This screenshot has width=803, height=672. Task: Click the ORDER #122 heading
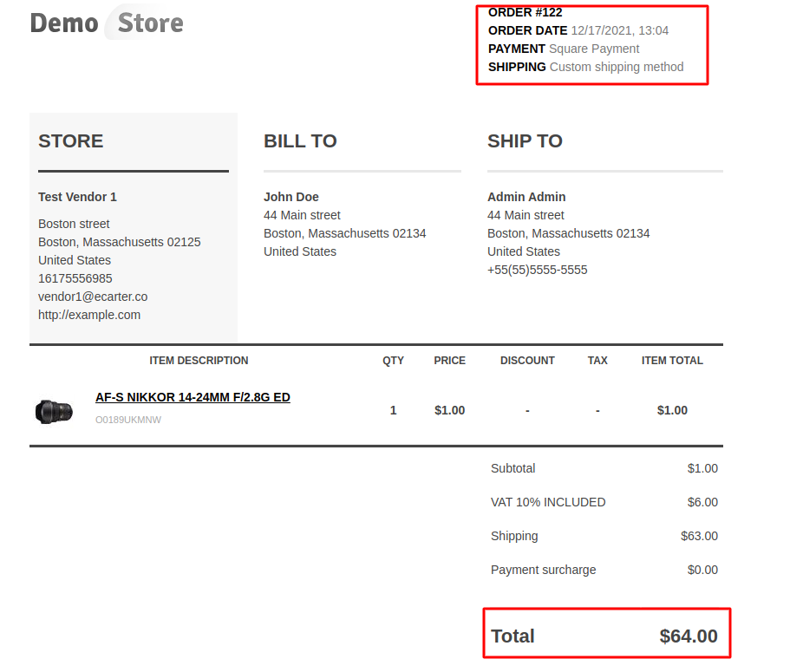(x=525, y=12)
